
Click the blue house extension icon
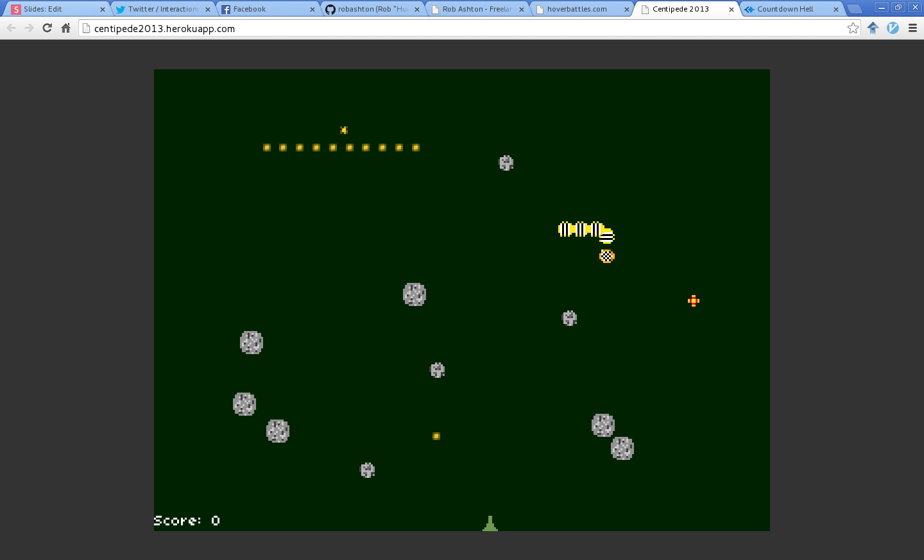tap(873, 28)
